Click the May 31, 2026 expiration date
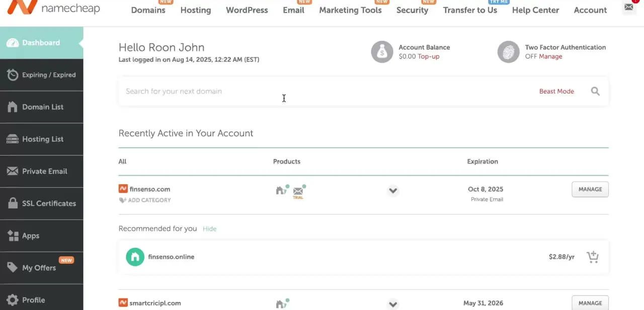This screenshot has width=644, height=310. click(483, 303)
